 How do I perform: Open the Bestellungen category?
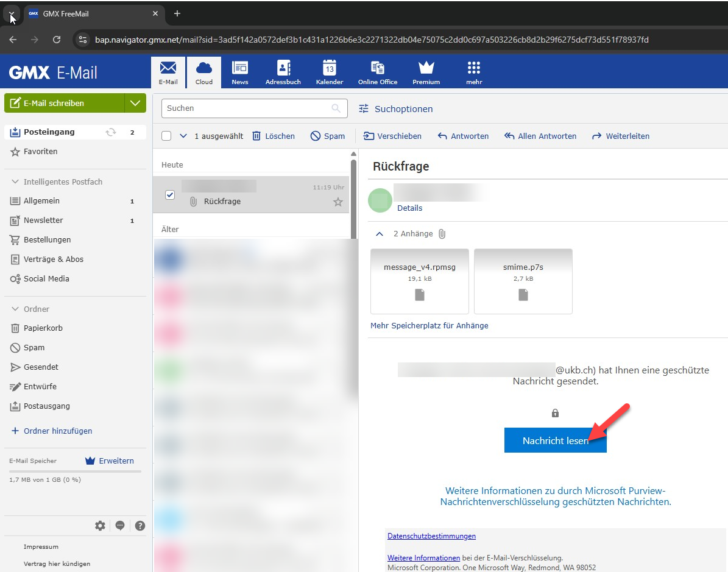click(75, 240)
